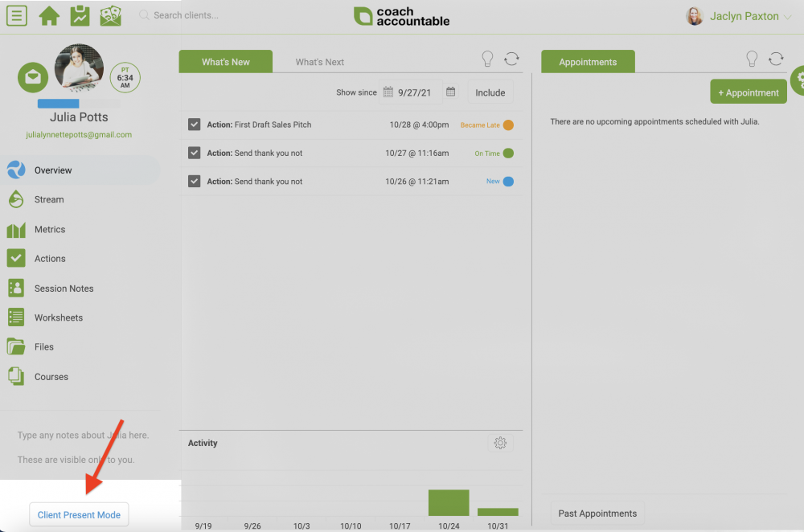Viewport: 804px width, 532px height.
Task: Click the client email julialynnettepotts@gmail.com
Action: 79,135
